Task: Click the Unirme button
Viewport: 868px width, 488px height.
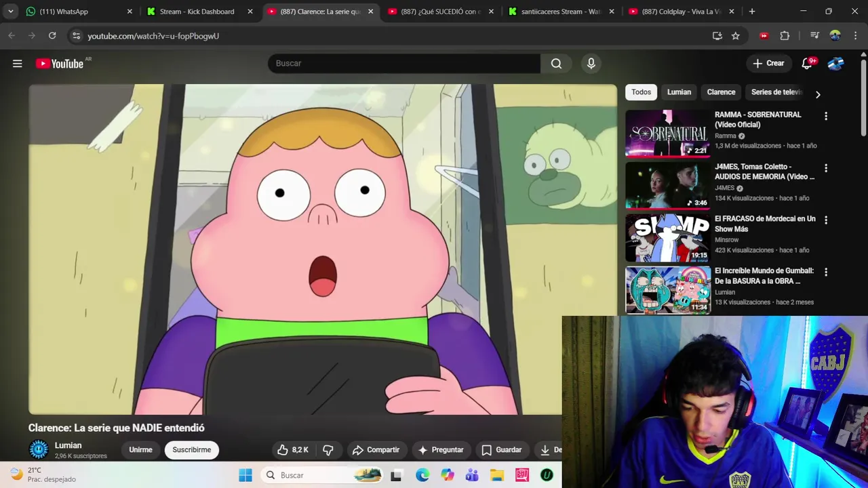Action: pyautogui.click(x=140, y=450)
